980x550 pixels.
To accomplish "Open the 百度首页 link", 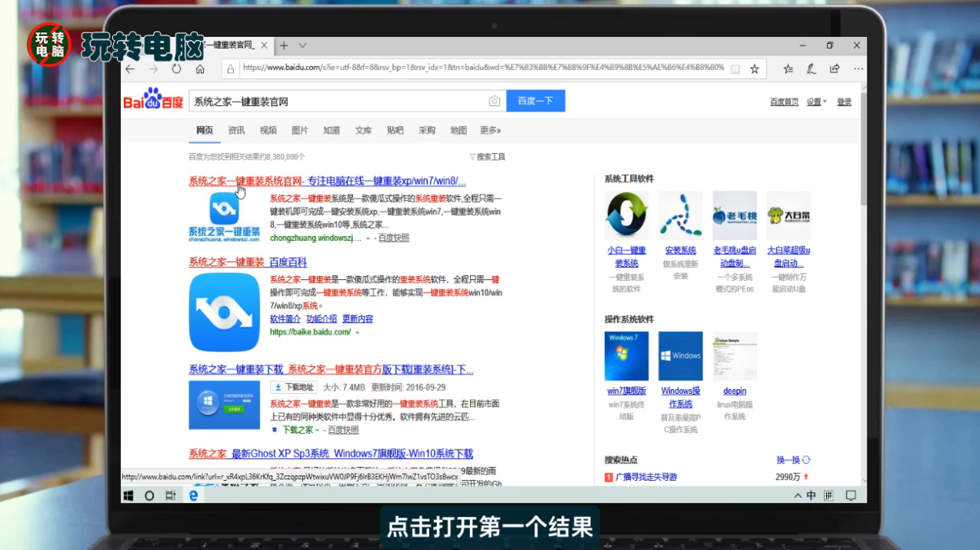I will click(784, 102).
